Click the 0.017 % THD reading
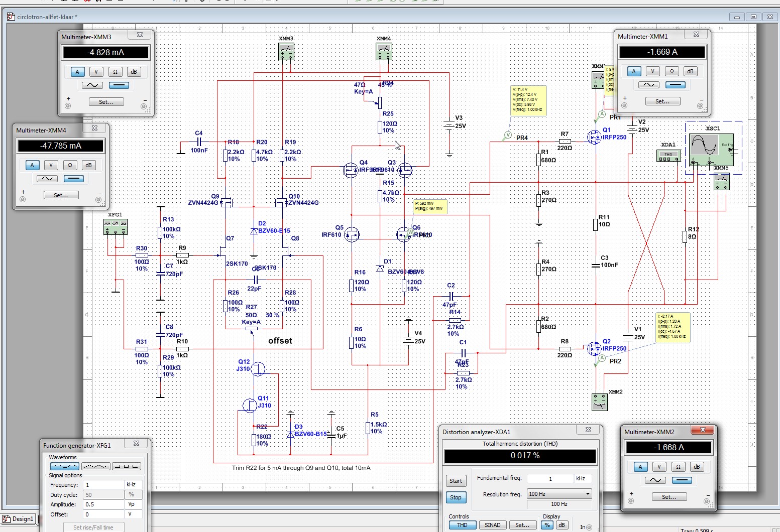Image resolution: width=780 pixels, height=532 pixels. pos(520,456)
